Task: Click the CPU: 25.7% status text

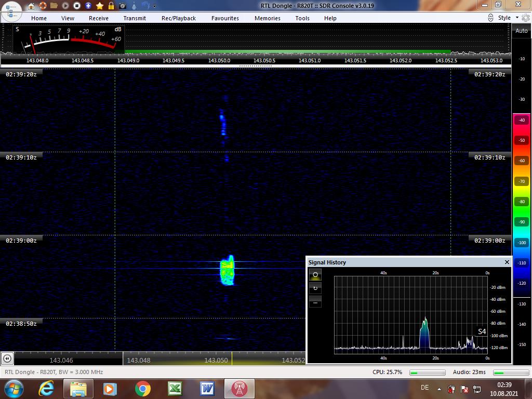Action: tap(387, 372)
